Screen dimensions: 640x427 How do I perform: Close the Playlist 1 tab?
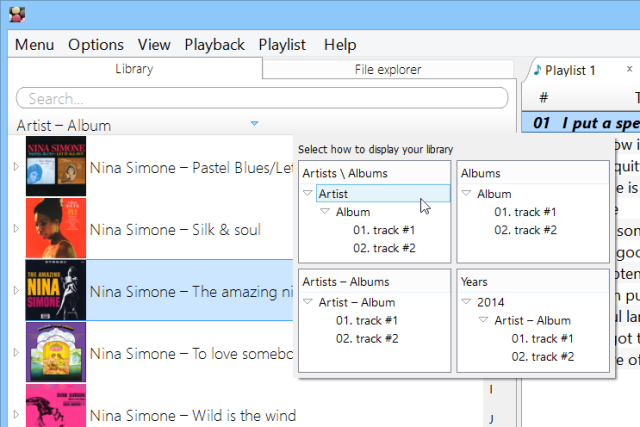629,69
